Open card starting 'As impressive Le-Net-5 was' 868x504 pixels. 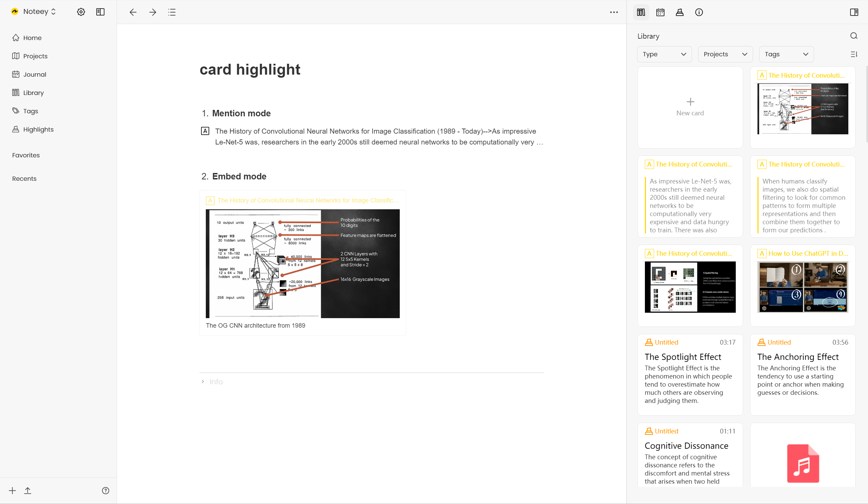click(690, 196)
